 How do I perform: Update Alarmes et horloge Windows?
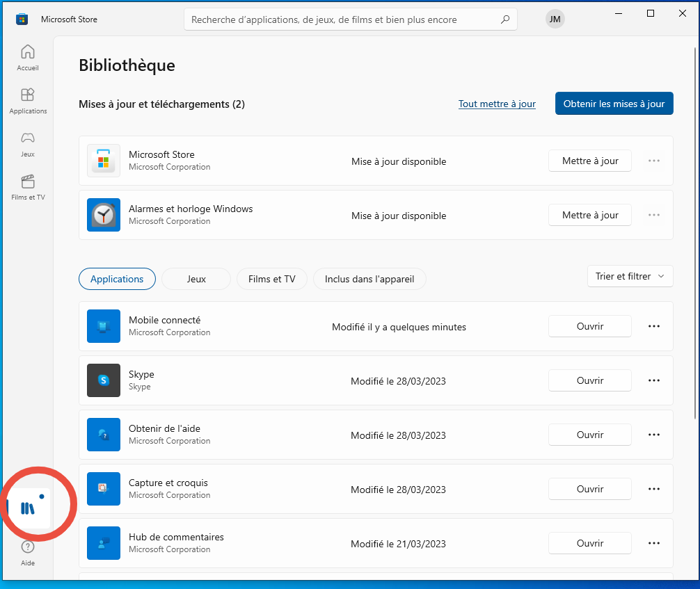[x=590, y=215]
